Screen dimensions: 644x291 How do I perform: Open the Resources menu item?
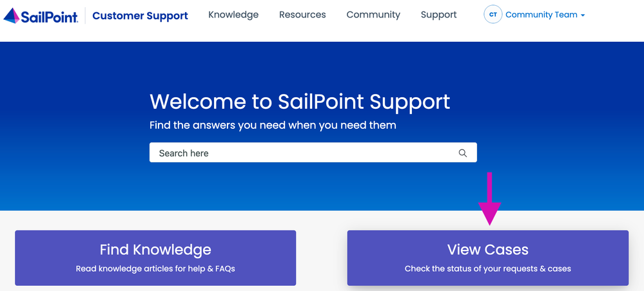[x=302, y=15]
